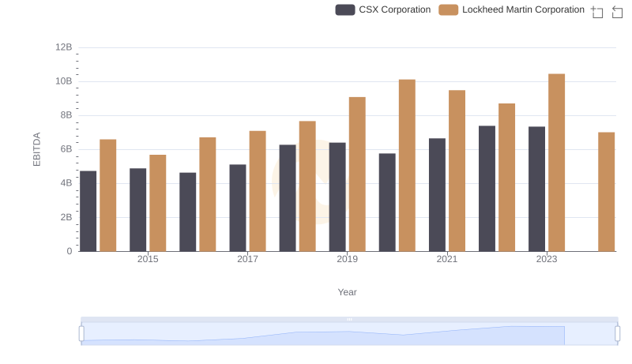Click the '12B' y-axis label
This screenshot has width=632, height=364.
click(64, 47)
